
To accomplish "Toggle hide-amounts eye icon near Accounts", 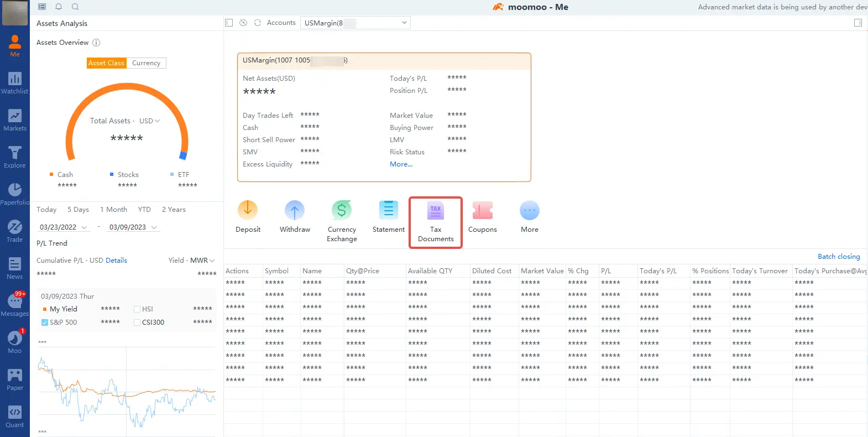I will [243, 23].
